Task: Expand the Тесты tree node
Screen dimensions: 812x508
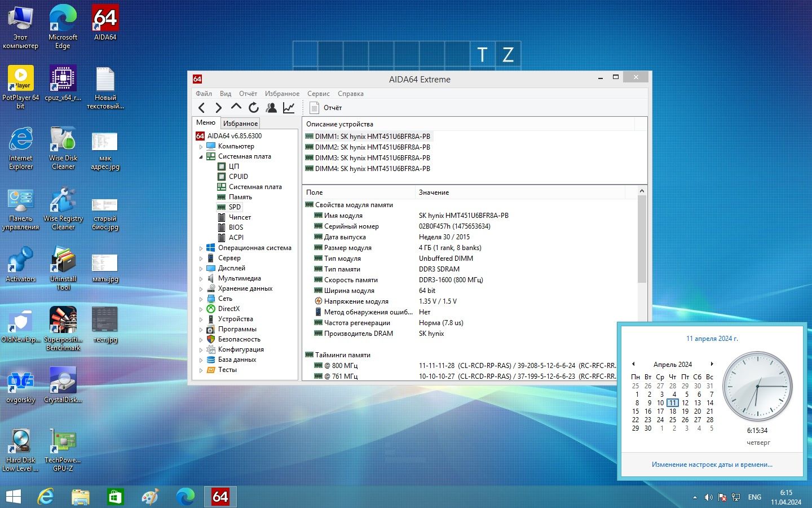Action: [x=201, y=370]
